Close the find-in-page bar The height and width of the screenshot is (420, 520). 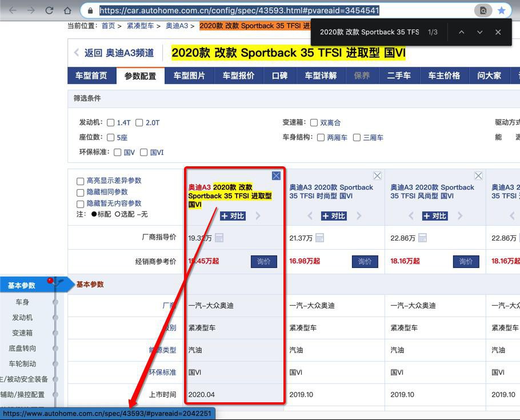pos(498,32)
